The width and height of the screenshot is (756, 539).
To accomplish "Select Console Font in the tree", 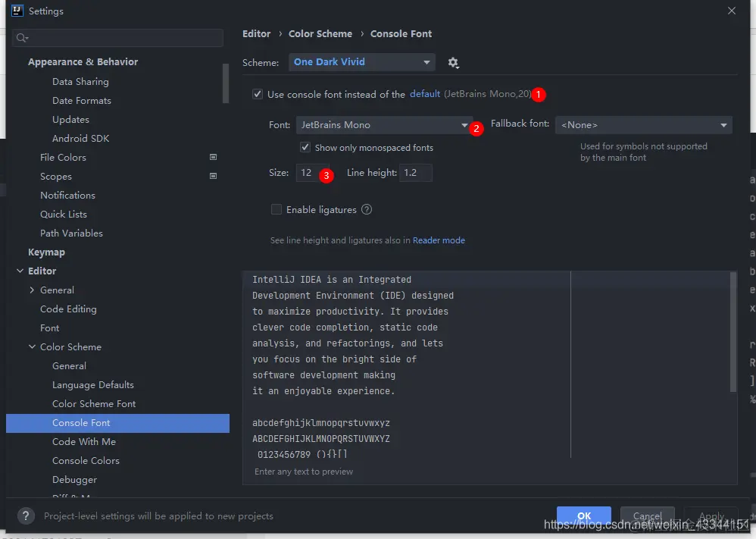I will (x=117, y=423).
